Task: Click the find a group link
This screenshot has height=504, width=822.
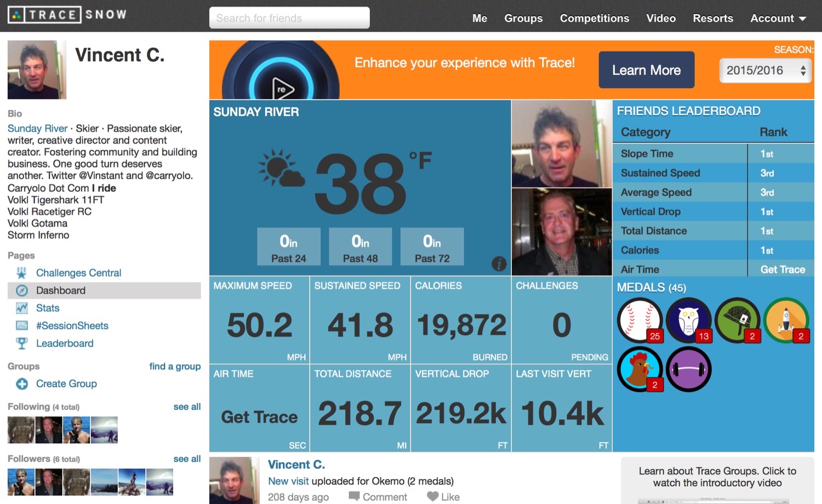Action: (x=175, y=366)
